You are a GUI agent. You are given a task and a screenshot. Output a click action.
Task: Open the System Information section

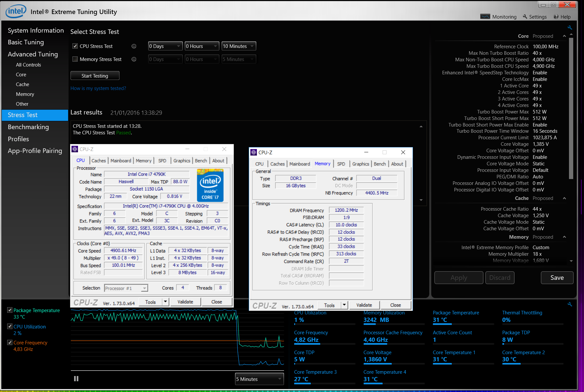pos(36,30)
